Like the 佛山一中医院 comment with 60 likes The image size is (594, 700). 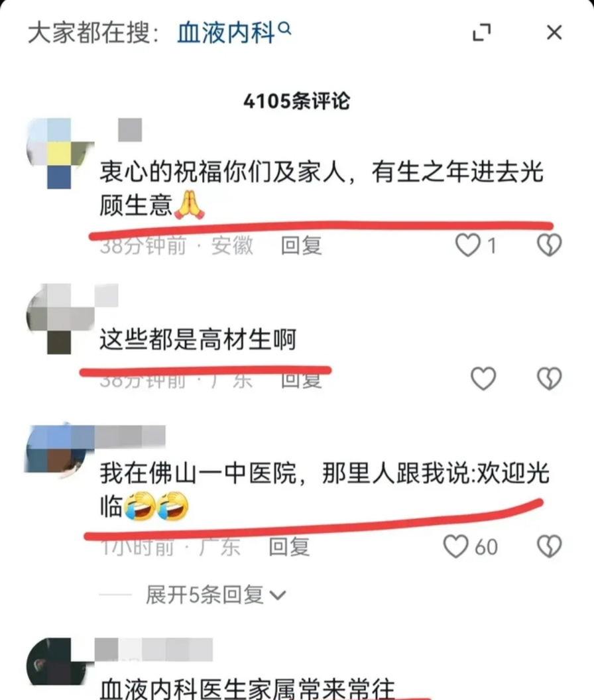point(455,546)
